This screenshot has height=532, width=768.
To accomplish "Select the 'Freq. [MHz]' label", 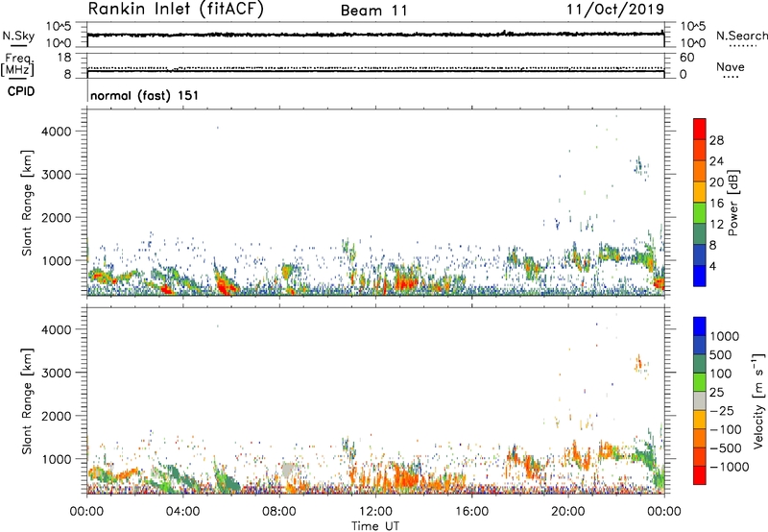I will [18, 65].
